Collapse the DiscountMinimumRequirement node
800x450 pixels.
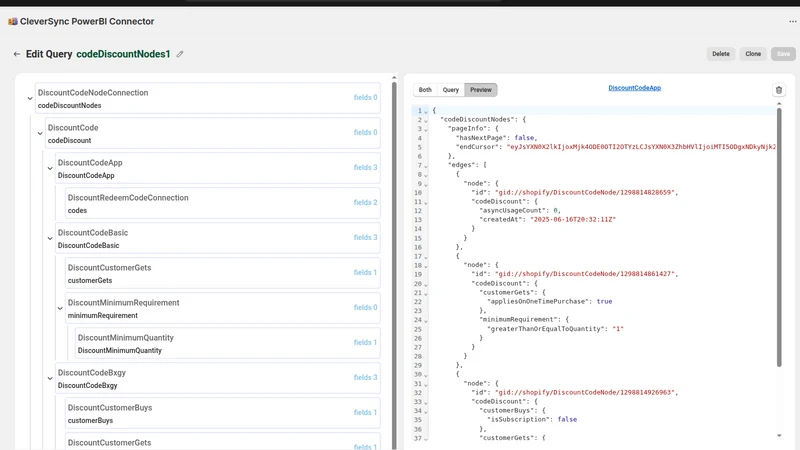tap(60, 309)
